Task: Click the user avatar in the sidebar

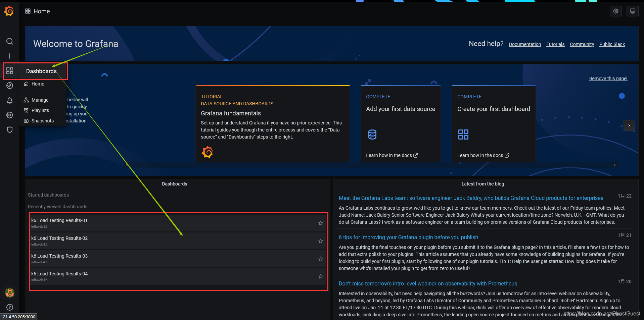Action: click(x=10, y=293)
